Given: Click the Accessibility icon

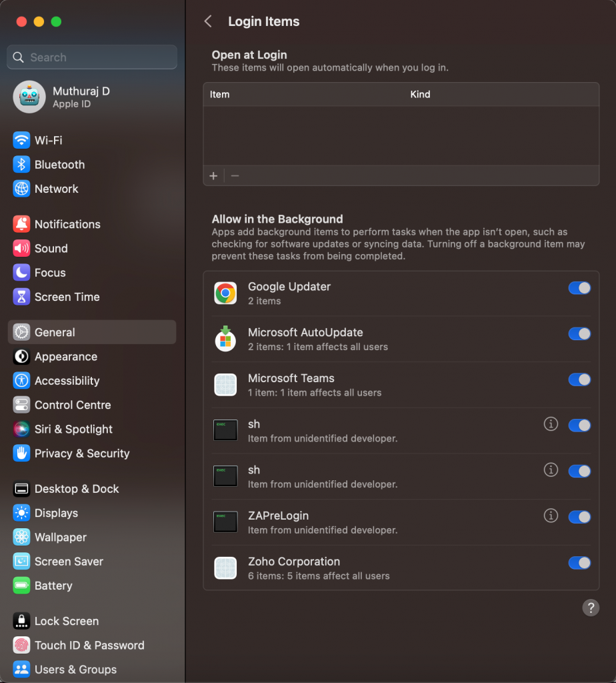Looking at the screenshot, I should [x=21, y=381].
